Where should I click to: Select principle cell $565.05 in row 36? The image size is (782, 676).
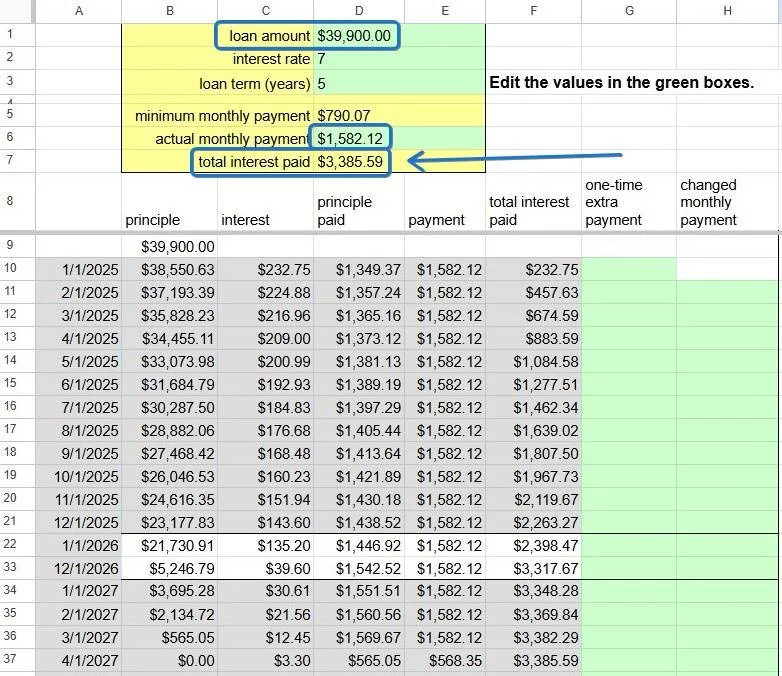170,637
